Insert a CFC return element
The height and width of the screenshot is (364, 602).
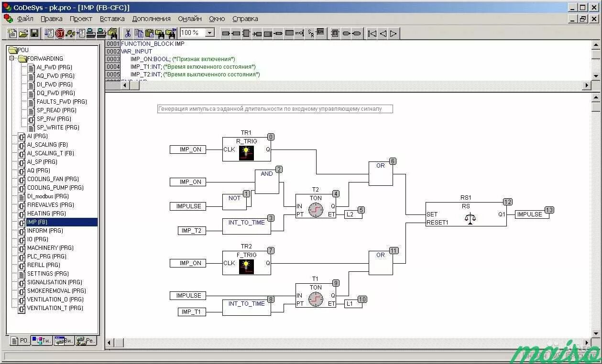(x=278, y=33)
